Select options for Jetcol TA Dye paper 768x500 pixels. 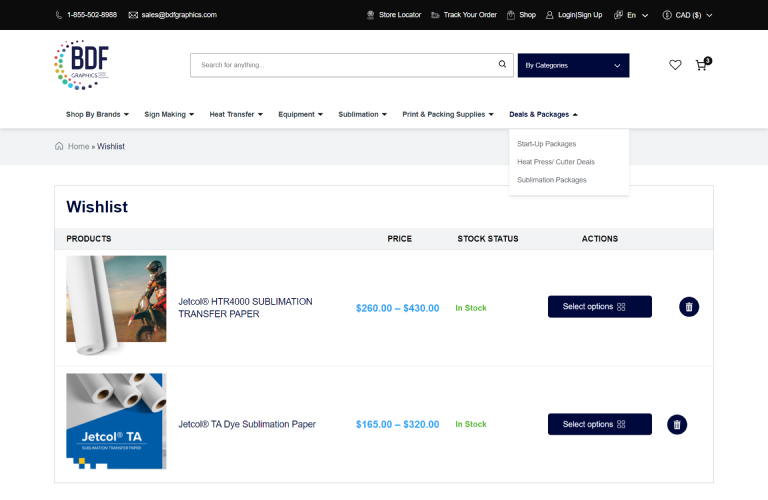coord(600,424)
